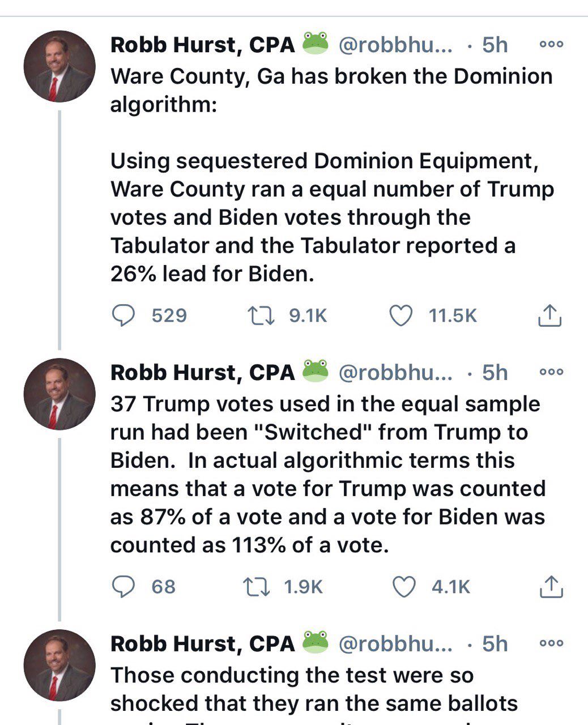
Task: Share the first tweet about Ware County
Action: tap(549, 315)
